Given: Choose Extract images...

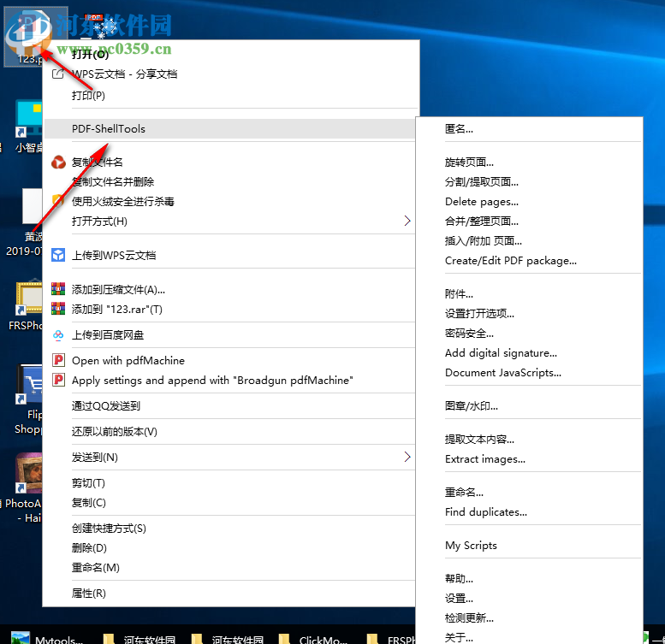Looking at the screenshot, I should tap(485, 459).
